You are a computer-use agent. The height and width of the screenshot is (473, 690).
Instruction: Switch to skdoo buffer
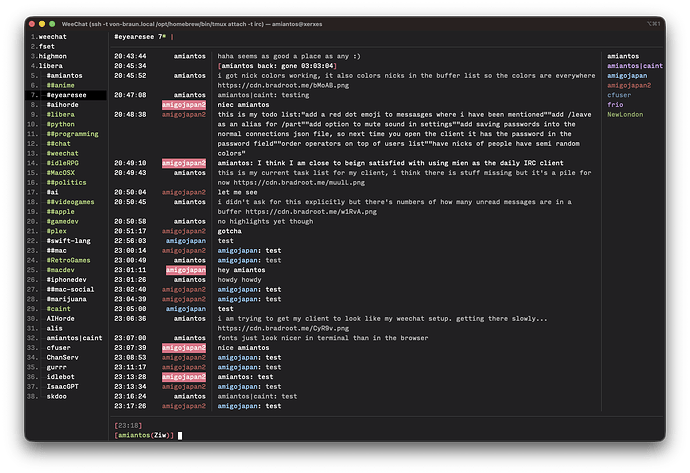(56, 396)
